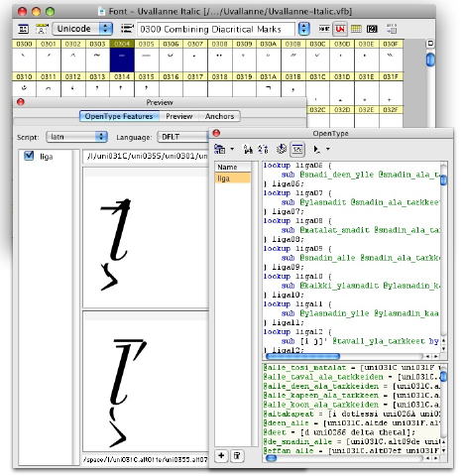This screenshot has width=464, height=476.
Task: Expand the arrow next to open features icon
Action: pyautogui.click(x=232, y=149)
